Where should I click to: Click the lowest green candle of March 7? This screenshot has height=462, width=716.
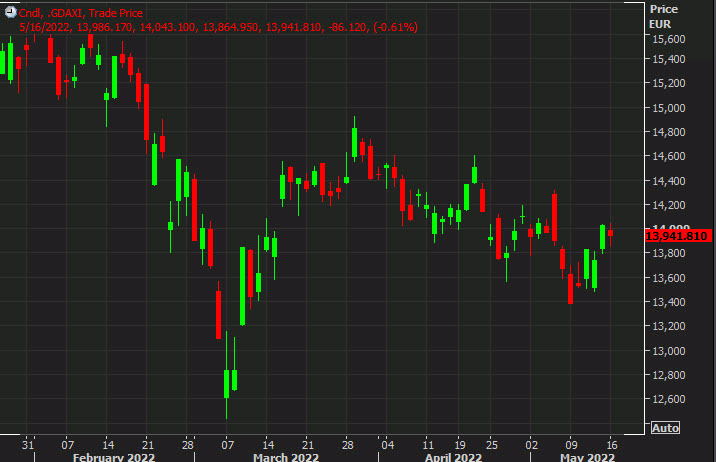coord(226,383)
